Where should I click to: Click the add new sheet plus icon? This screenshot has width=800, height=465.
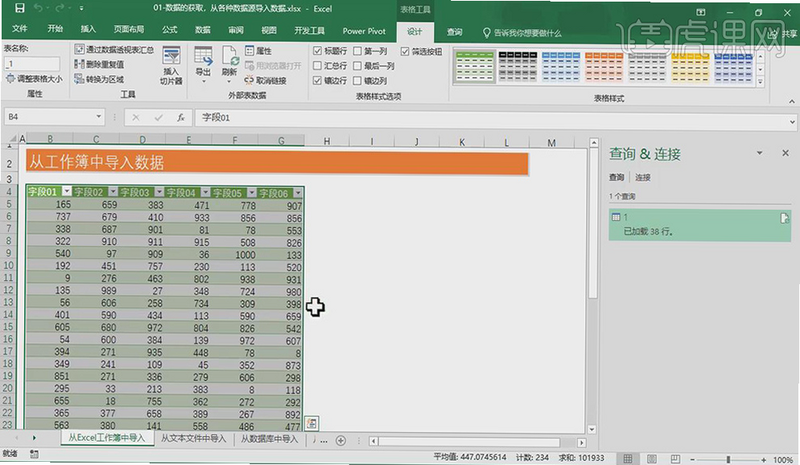pos(341,440)
